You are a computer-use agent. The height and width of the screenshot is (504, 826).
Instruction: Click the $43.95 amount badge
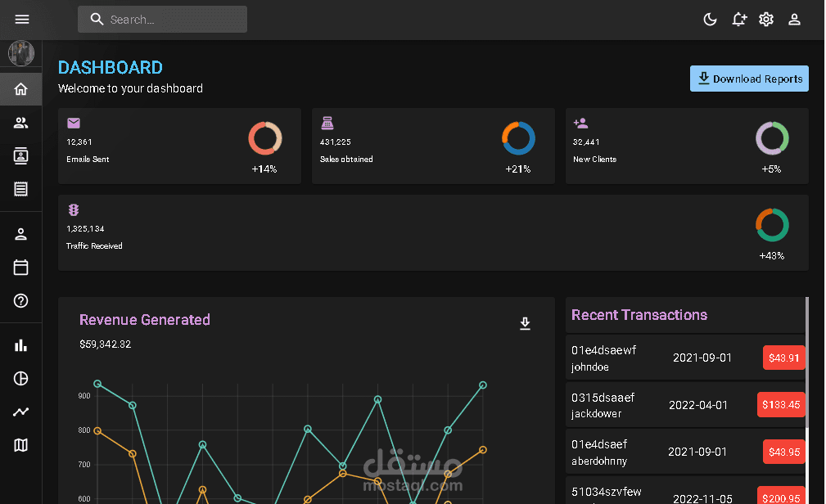tap(784, 452)
